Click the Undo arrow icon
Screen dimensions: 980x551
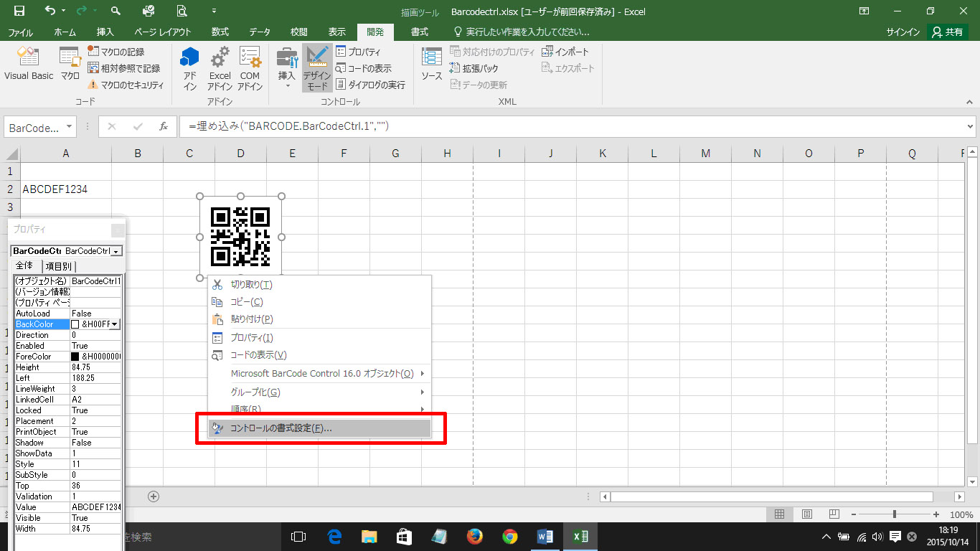50,11
